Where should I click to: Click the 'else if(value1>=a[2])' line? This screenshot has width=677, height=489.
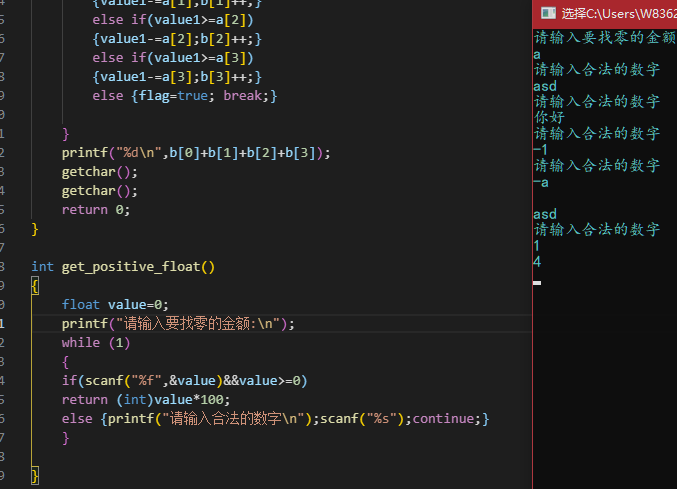173,20
